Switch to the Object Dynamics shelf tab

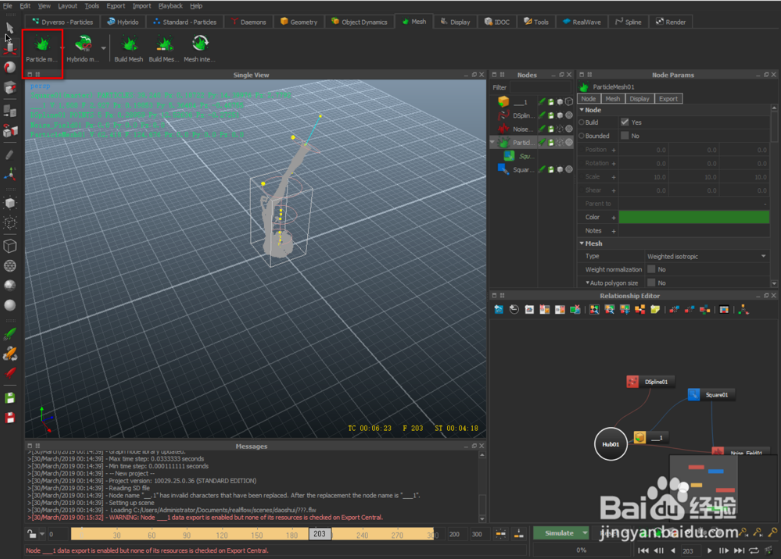tap(359, 22)
